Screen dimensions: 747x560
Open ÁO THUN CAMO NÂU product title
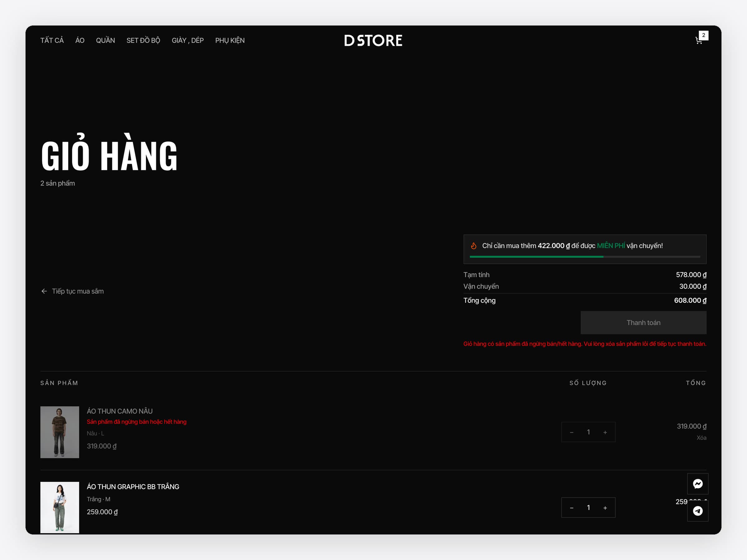[120, 411]
